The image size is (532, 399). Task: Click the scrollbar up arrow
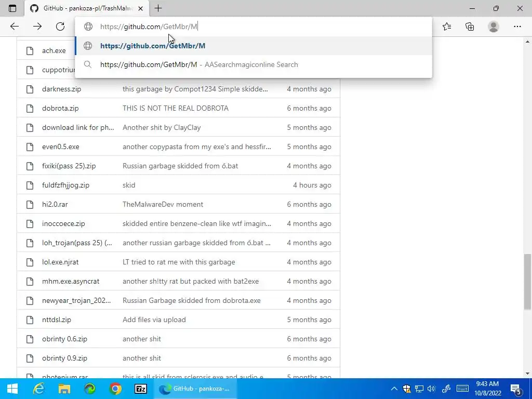[527, 42]
